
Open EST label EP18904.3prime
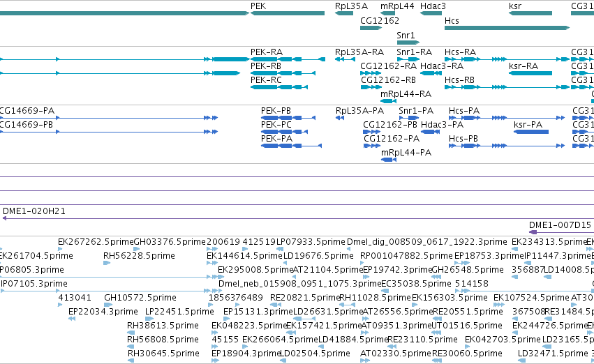tap(246, 354)
